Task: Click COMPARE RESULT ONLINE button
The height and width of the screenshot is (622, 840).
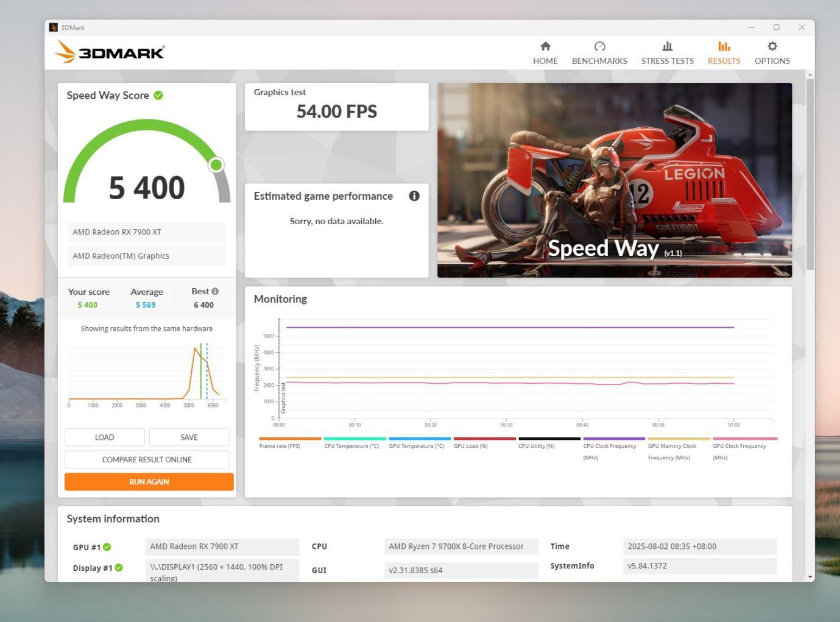Action: [147, 459]
